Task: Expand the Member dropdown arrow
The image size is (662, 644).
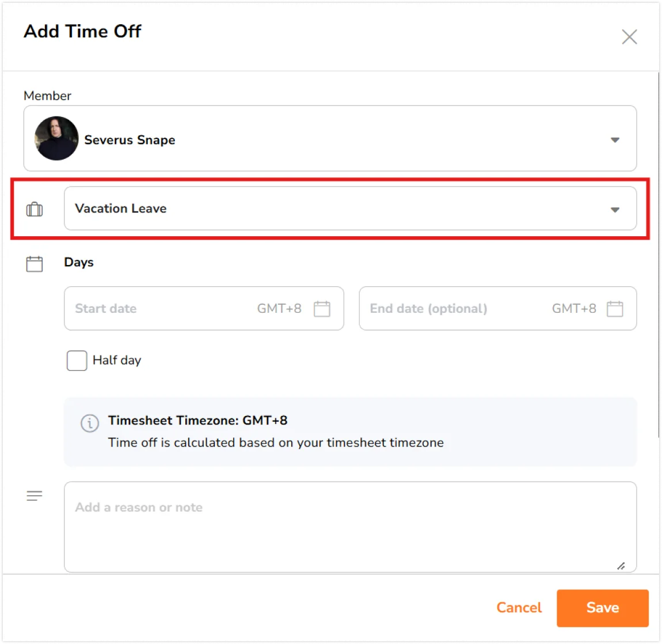Action: [615, 140]
